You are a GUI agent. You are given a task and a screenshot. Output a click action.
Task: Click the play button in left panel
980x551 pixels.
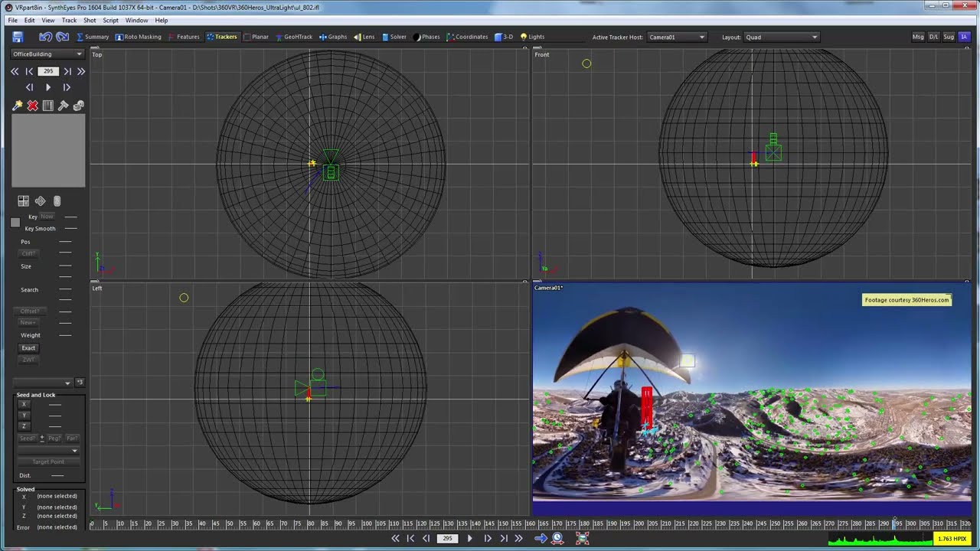tap(48, 87)
